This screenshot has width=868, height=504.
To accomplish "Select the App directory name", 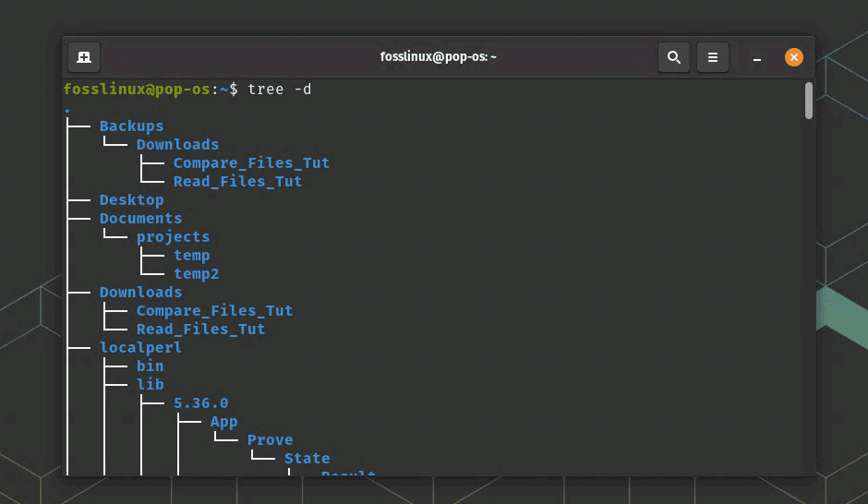I will coord(223,422).
